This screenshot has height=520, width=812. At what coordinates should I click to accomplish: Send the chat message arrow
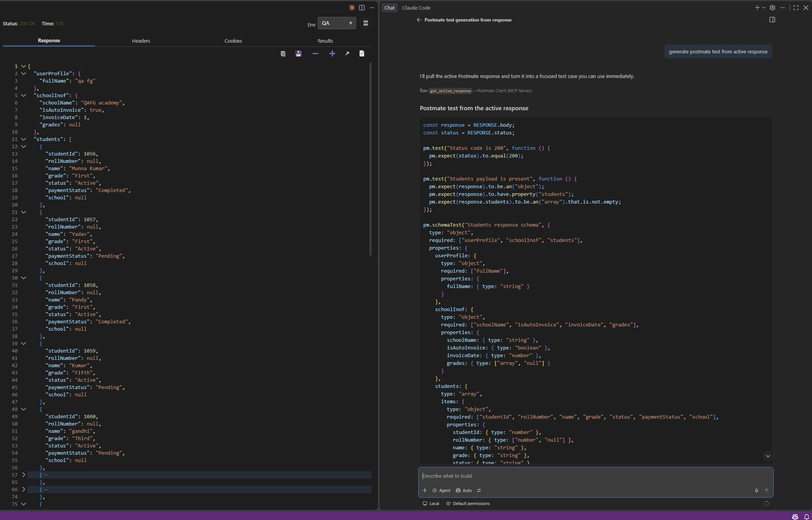(767, 490)
